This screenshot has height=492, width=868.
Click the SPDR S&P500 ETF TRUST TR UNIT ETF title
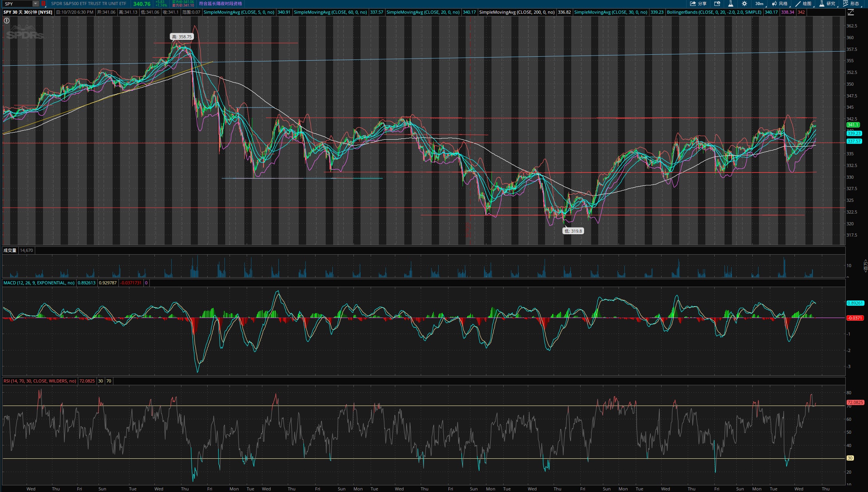89,4
